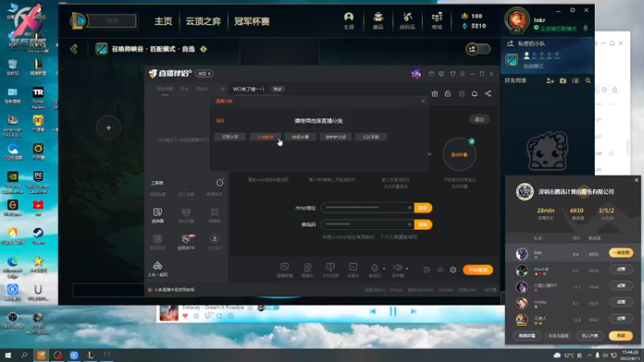Image resolution: width=644 pixels, height=362 pixels.
Task: Open the 全民杯PK tool
Action: click(x=186, y=242)
